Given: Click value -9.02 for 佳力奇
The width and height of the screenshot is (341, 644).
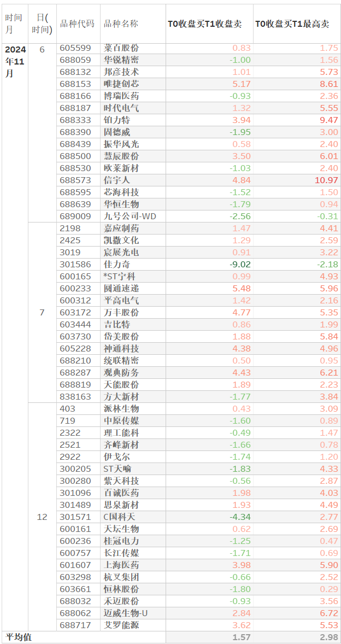Looking at the screenshot, I should click(x=240, y=265).
